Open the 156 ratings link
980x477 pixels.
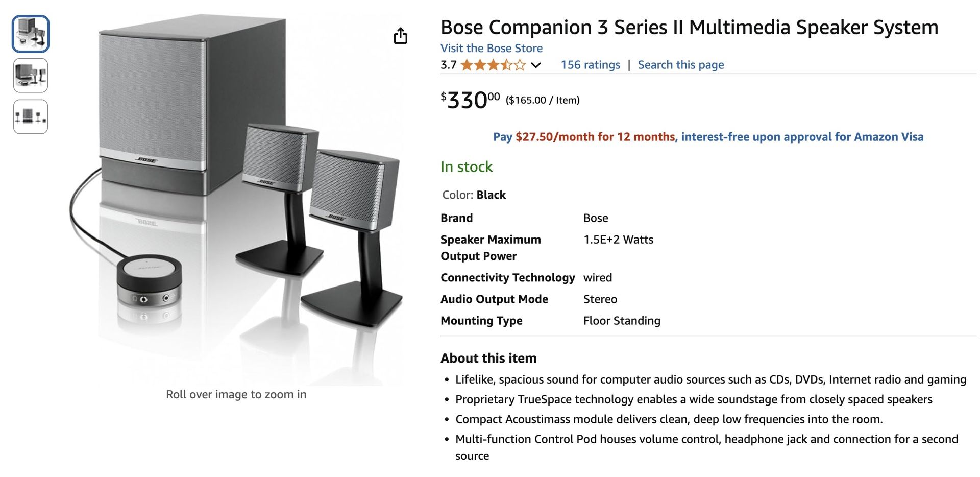590,65
